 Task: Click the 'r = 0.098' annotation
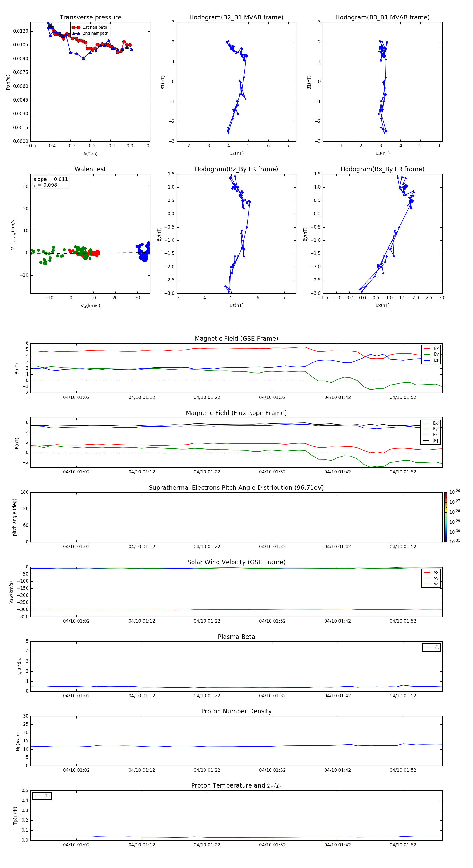[x=45, y=185]
